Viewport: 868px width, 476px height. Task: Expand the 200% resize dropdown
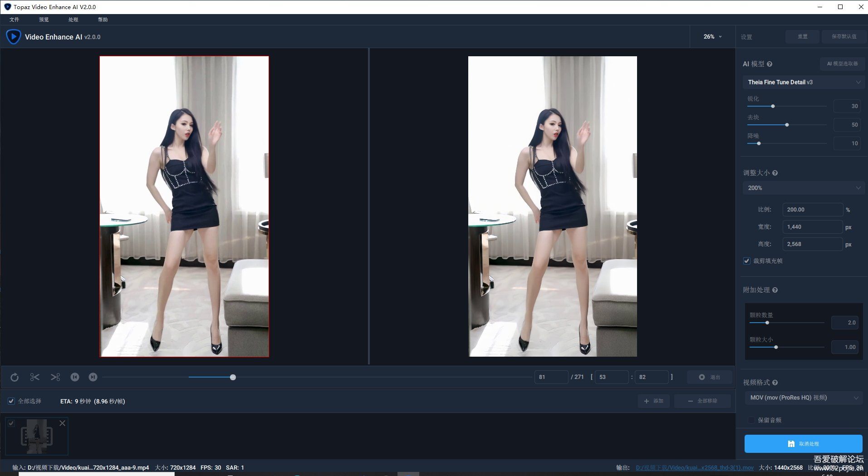[x=804, y=187]
